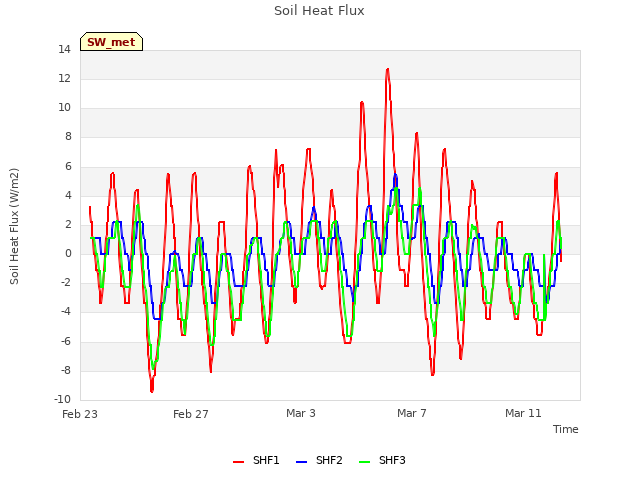The height and width of the screenshot is (480, 640).
Task: Click the lowest red SHF1 trough near -9.4
Action: coord(152,391)
